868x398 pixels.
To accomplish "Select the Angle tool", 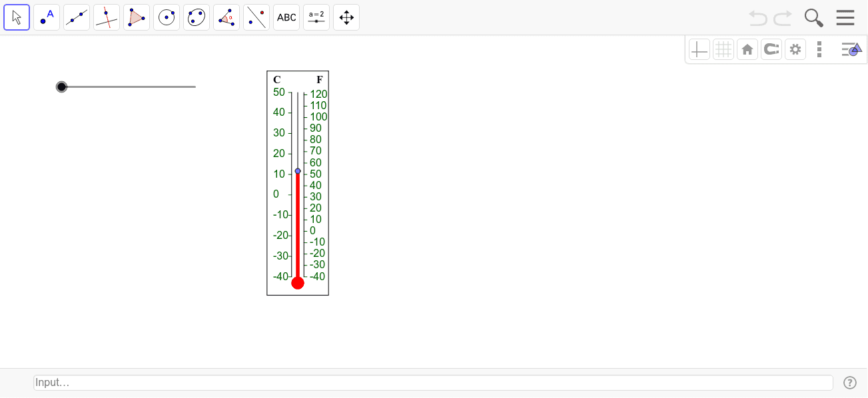I will pyautogui.click(x=226, y=17).
